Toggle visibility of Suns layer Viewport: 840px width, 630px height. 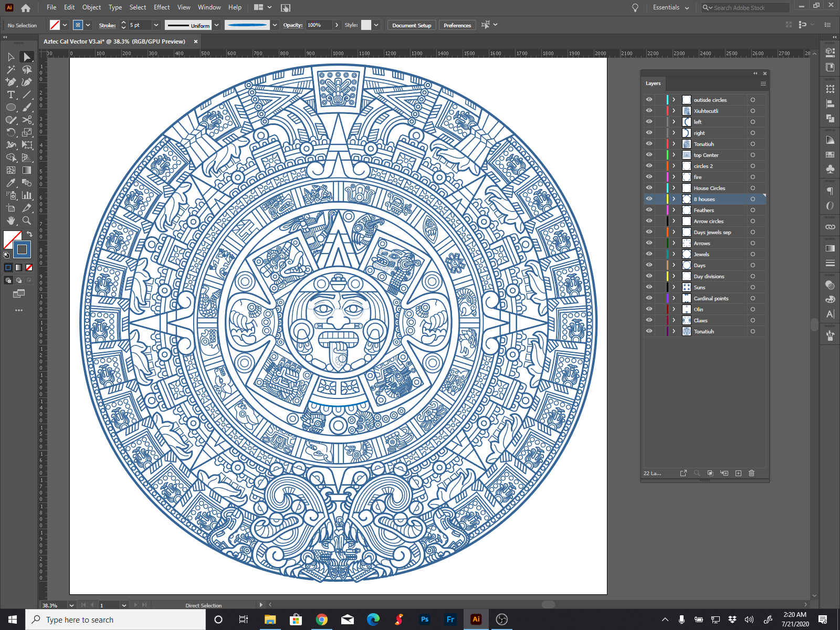649,287
